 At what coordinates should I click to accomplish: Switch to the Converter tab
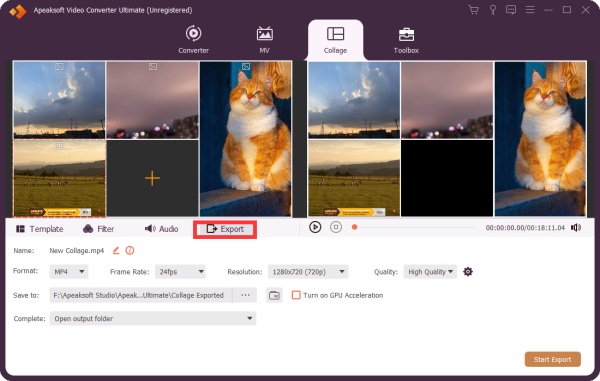pyautogui.click(x=193, y=39)
